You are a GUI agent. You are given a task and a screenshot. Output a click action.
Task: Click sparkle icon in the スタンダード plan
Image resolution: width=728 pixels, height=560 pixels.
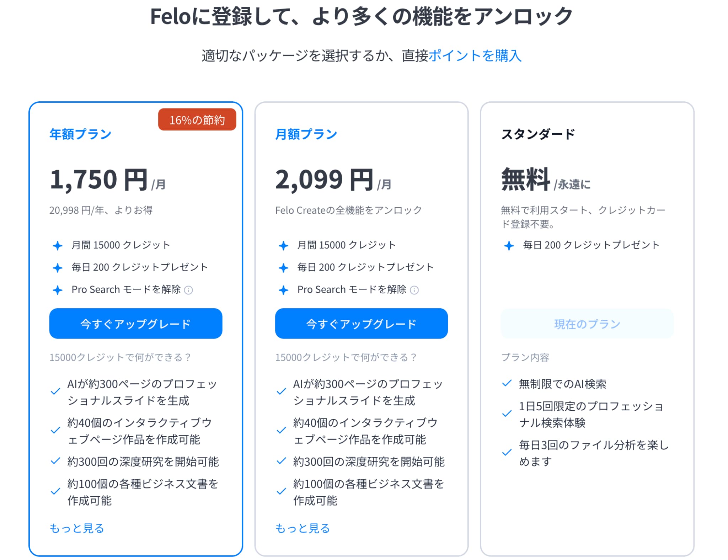coord(509,245)
